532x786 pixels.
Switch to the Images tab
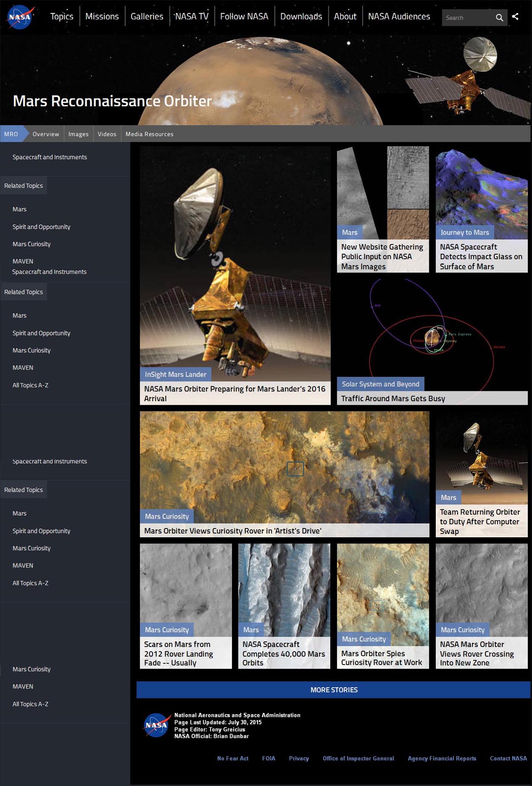coord(78,134)
